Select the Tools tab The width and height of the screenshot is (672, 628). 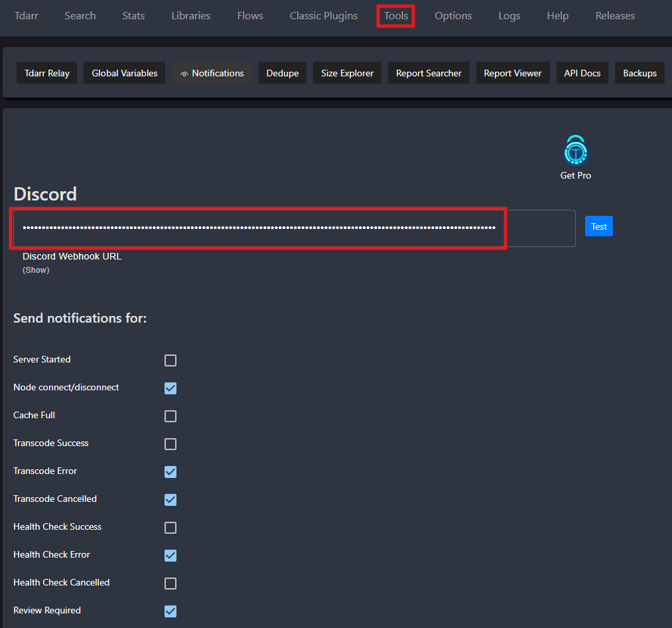[395, 16]
